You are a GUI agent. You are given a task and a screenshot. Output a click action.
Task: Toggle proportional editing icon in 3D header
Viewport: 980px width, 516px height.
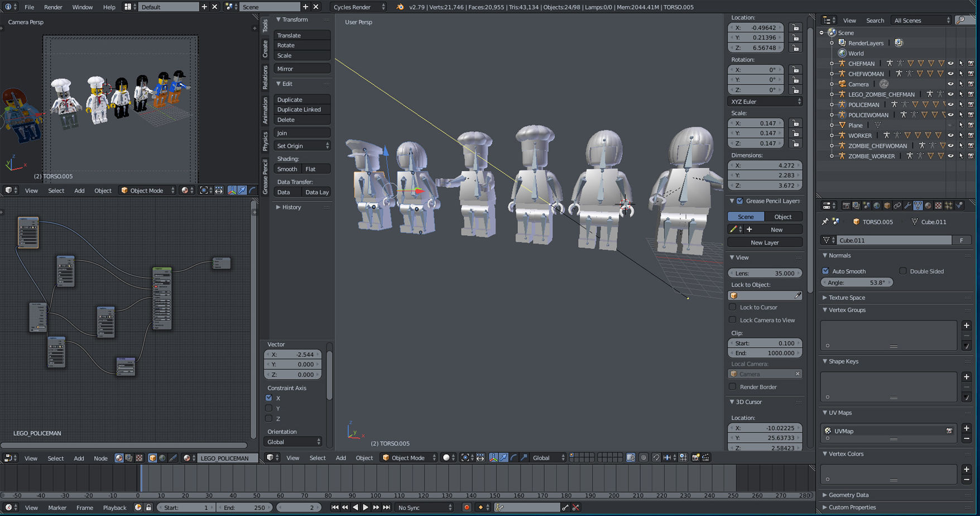pyautogui.click(x=643, y=457)
